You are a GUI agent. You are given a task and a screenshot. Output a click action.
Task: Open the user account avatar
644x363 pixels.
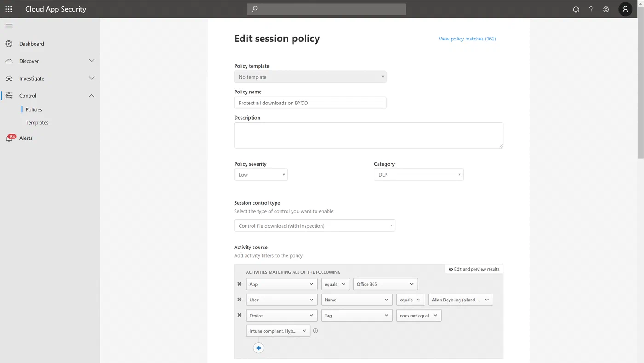click(626, 9)
